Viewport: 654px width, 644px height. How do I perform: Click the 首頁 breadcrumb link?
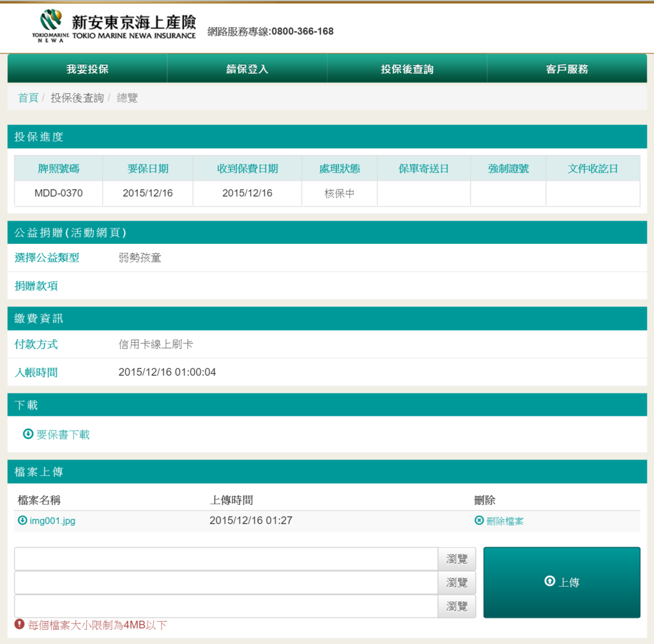pyautogui.click(x=27, y=97)
